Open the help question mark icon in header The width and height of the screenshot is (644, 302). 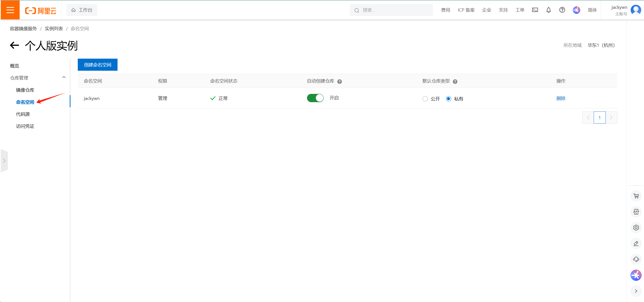coord(562,10)
